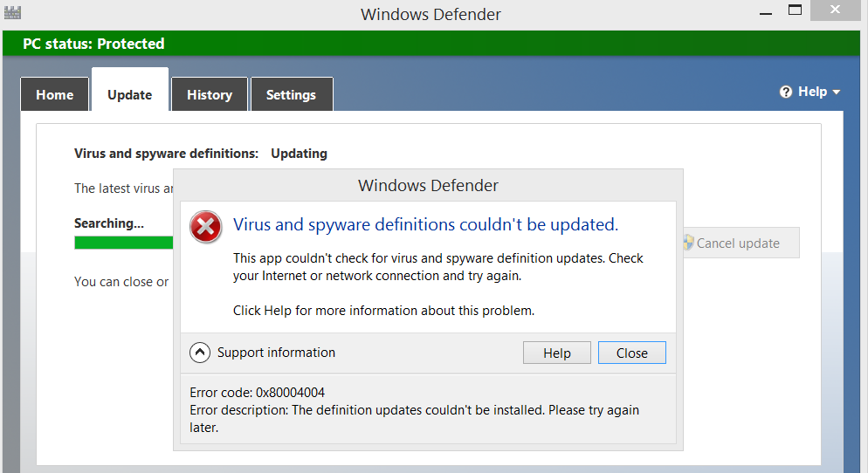Click the 'Searching...' label
868x473 pixels.
[109, 223]
